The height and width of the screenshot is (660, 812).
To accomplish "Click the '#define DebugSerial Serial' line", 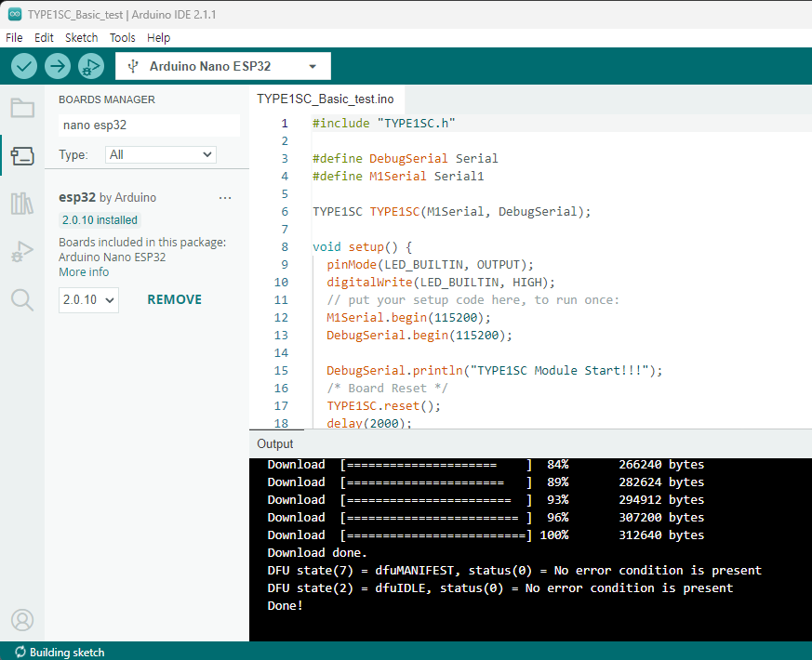I will tap(405, 158).
